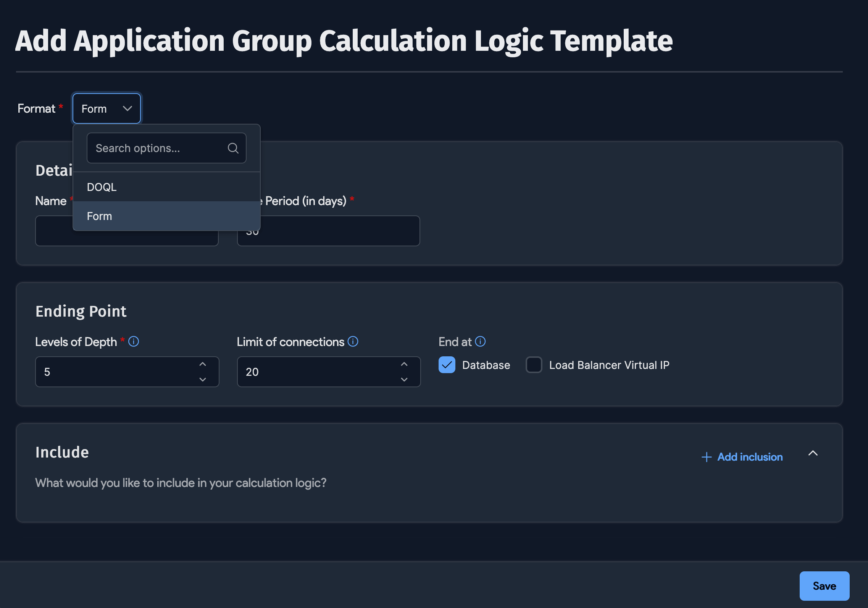Screen dimensions: 868x608
Task: Increase Levels of Depth with up arrow
Action: click(203, 364)
